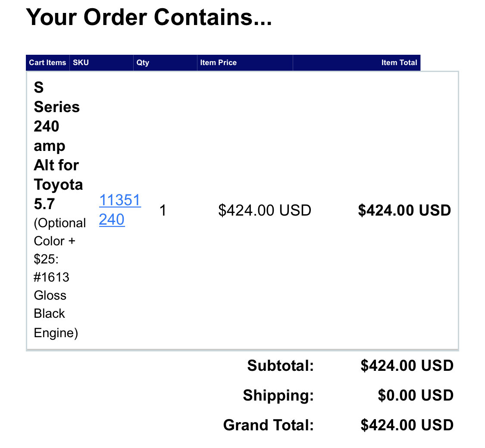
Task: Click the quantity value 1
Action: click(163, 210)
